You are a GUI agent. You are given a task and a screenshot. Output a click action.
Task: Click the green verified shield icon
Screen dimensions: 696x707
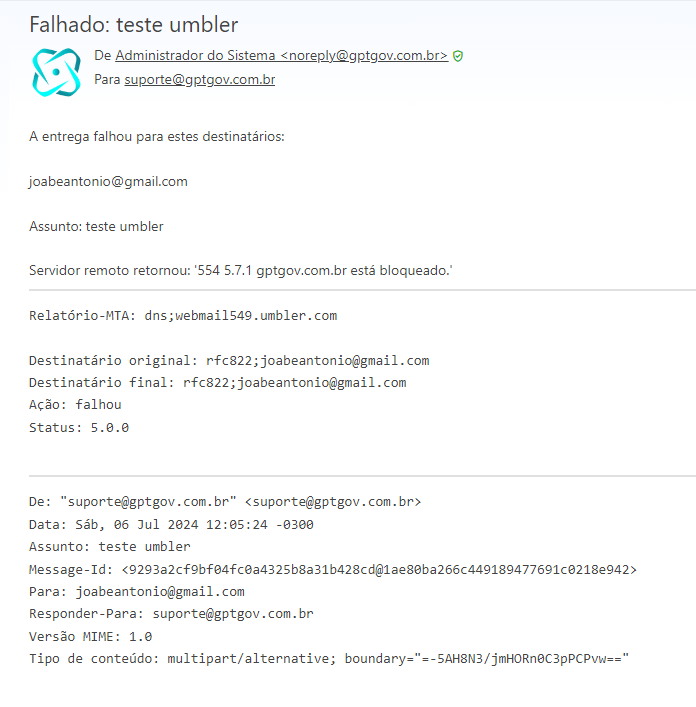click(x=458, y=56)
